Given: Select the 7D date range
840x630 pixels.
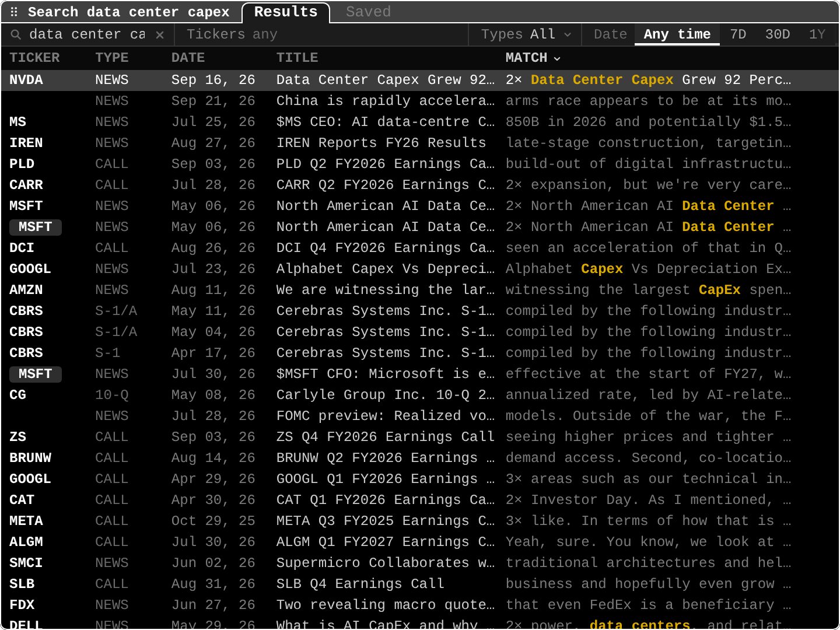Looking at the screenshot, I should point(738,34).
